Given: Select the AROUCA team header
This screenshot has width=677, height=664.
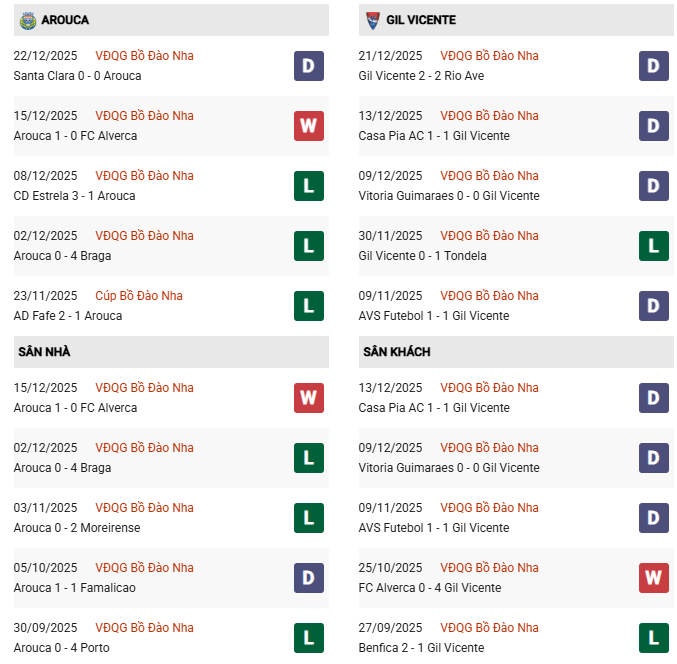Looking at the screenshot, I should pos(65,20).
